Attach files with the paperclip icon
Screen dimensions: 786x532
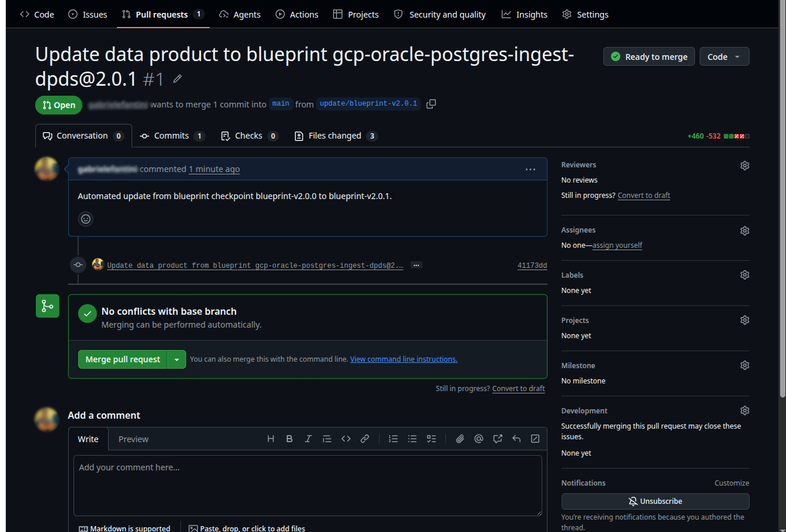(460, 439)
